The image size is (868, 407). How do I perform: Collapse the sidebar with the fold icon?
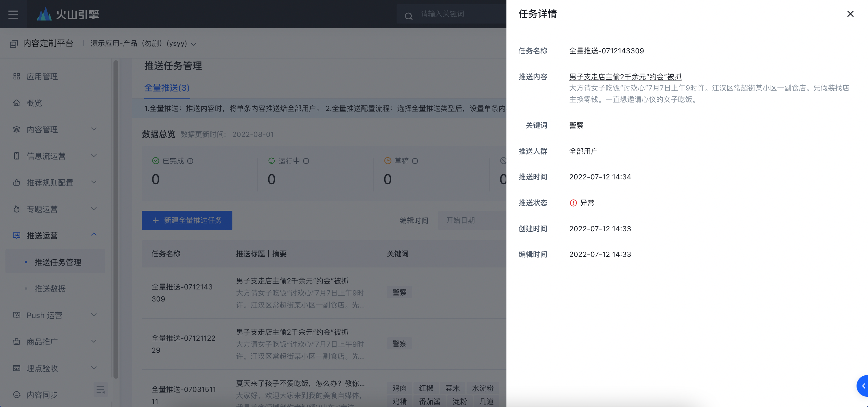(x=101, y=390)
